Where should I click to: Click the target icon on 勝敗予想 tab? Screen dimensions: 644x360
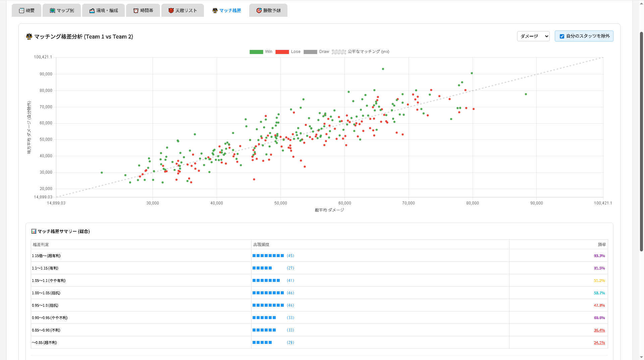tap(259, 11)
